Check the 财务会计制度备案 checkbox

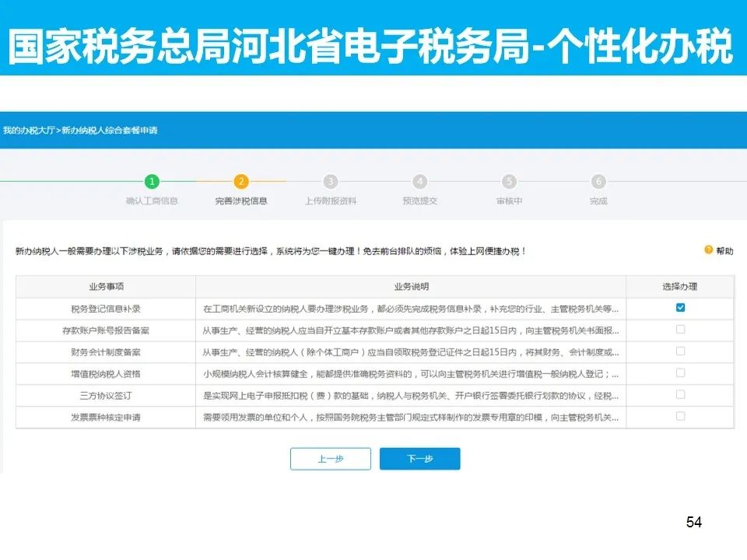pyautogui.click(x=680, y=351)
